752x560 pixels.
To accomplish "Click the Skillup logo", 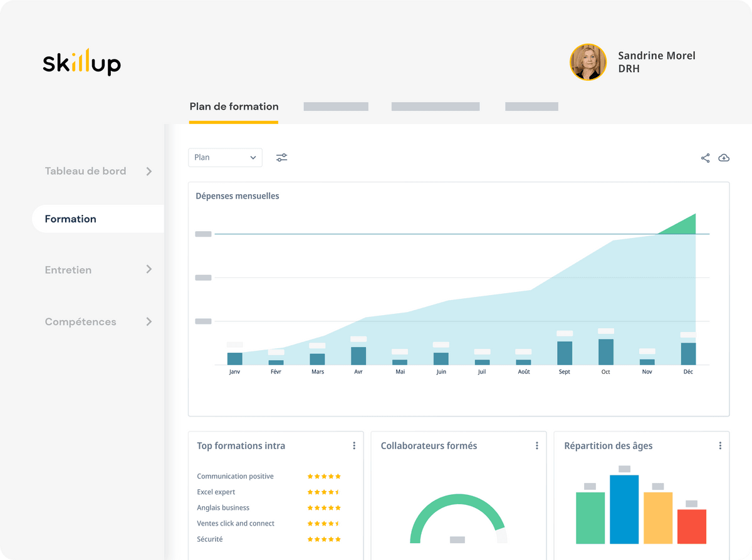I will coord(81,63).
